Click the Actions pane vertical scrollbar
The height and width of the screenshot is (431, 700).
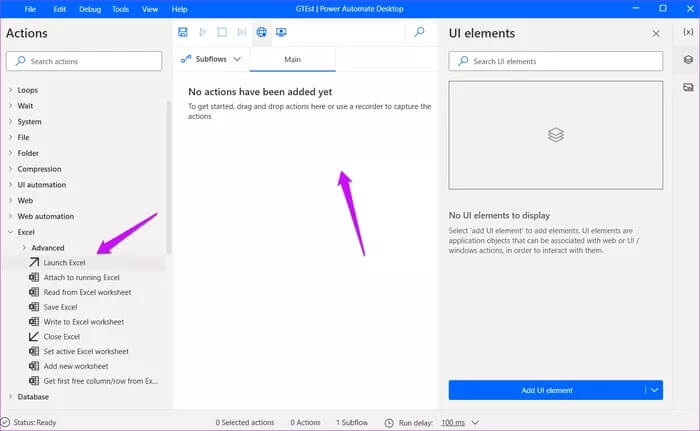(169, 177)
